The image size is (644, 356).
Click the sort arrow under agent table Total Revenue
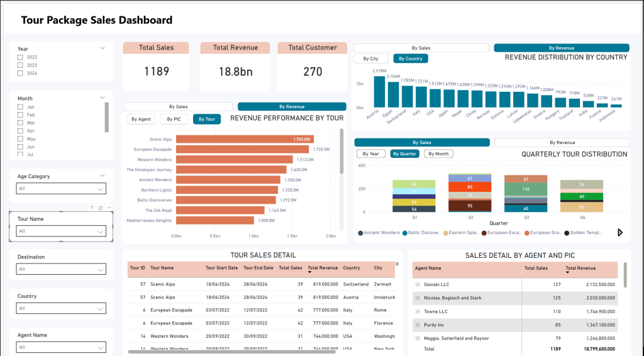point(568,272)
